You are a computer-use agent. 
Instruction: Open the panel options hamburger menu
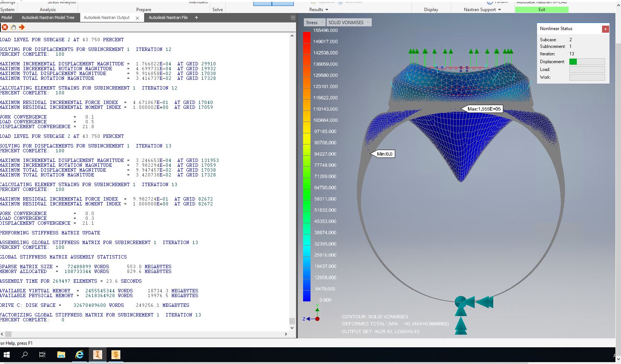[x=293, y=17]
